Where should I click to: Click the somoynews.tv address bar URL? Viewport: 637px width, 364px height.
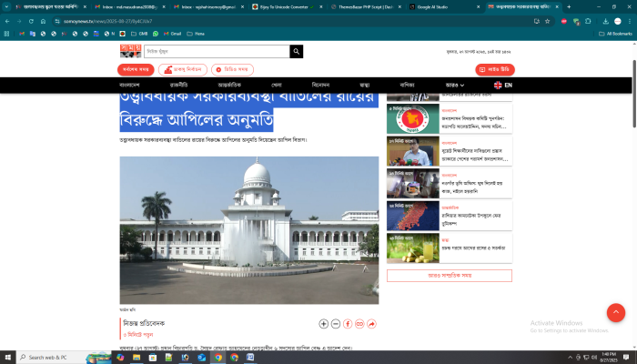point(108,21)
